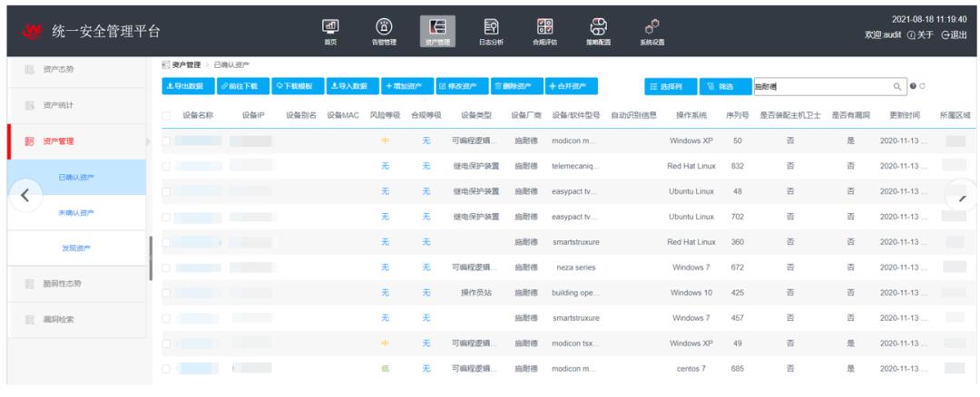Select 已确认资产 submenu item
Screen dimensions: 980x397
(x=76, y=178)
